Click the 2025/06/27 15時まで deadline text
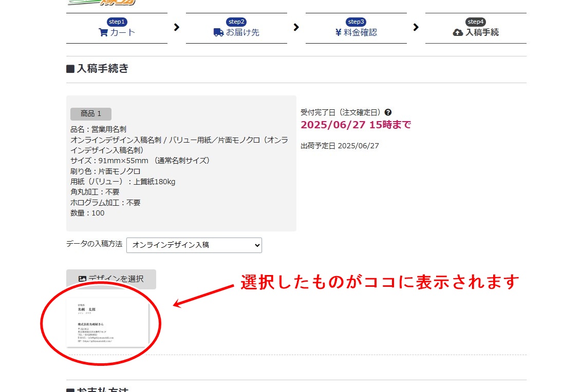Screen dimensions: 562x392 click(x=355, y=125)
